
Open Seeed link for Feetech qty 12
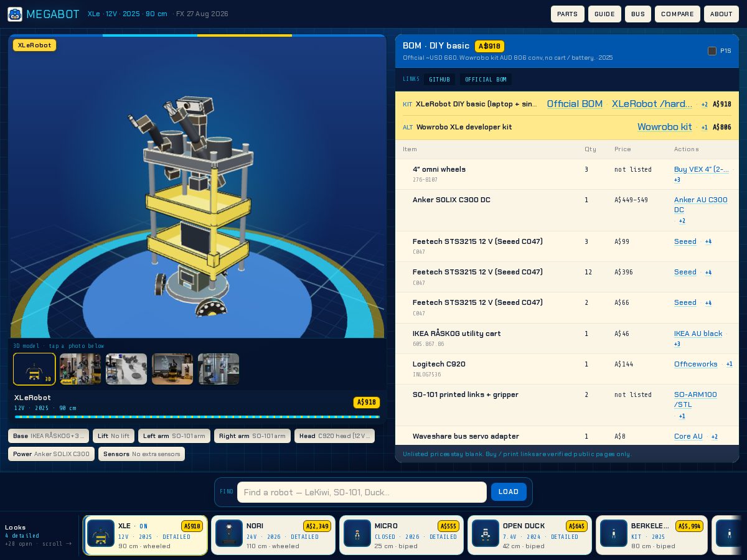(685, 272)
